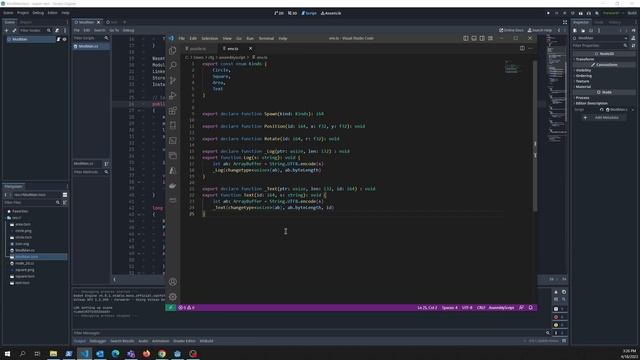Toggle VS Code panel layout icon
640x360 pixels.
point(474,38)
